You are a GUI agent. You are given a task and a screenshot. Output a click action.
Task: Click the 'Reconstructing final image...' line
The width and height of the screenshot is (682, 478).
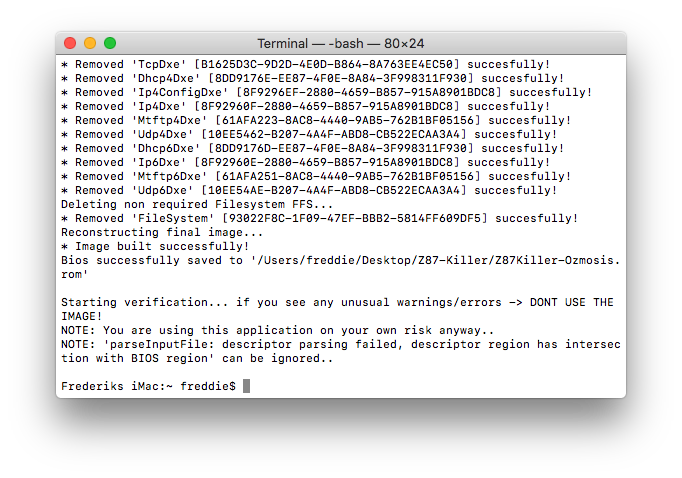pyautogui.click(x=162, y=232)
